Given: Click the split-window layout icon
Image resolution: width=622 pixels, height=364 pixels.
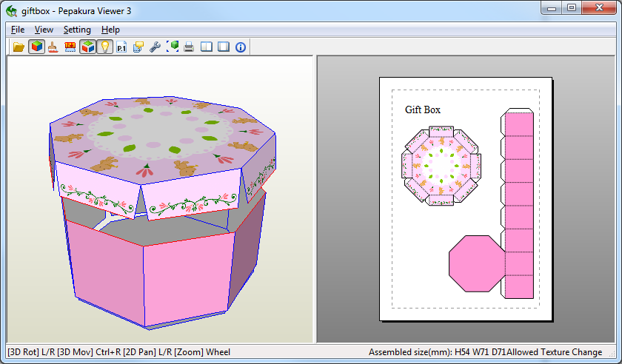Looking at the screenshot, I should pyautogui.click(x=207, y=47).
